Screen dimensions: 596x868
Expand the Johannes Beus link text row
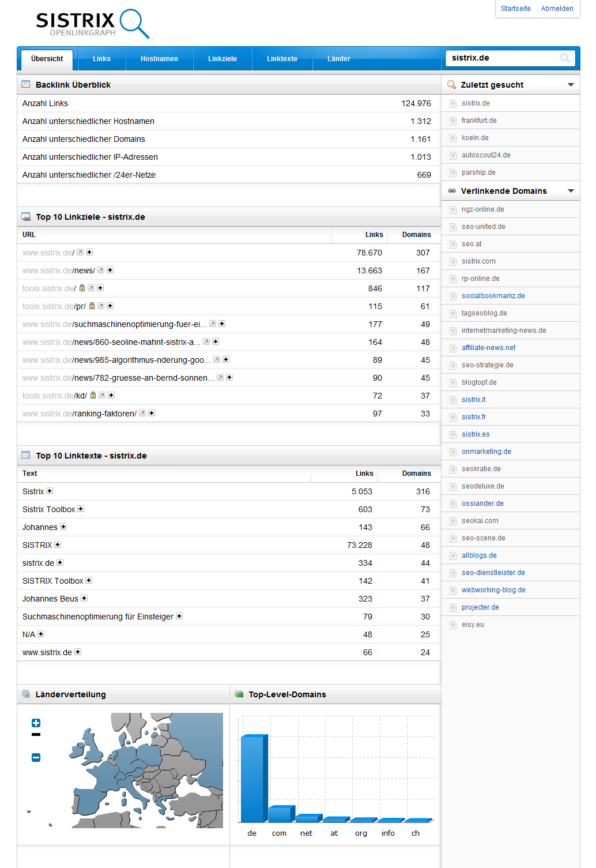(84, 599)
